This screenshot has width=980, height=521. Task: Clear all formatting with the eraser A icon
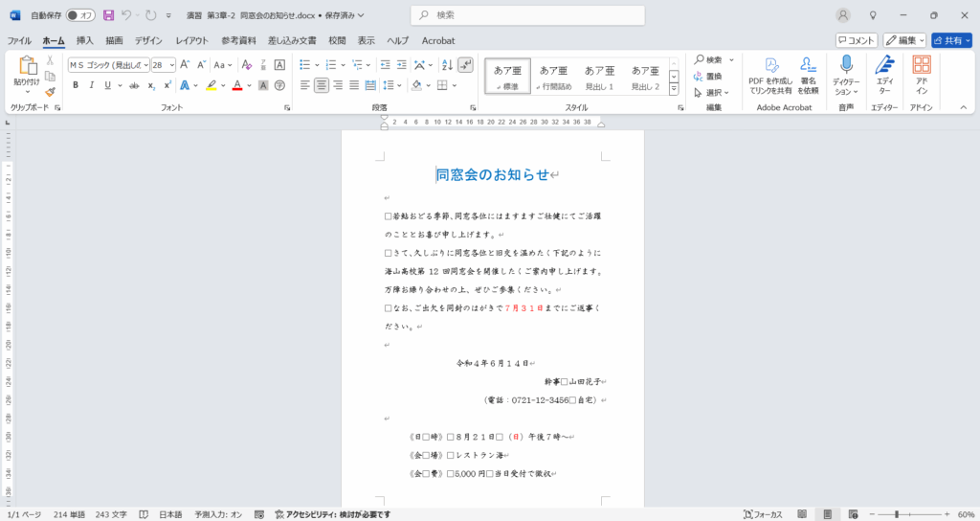[x=247, y=65]
